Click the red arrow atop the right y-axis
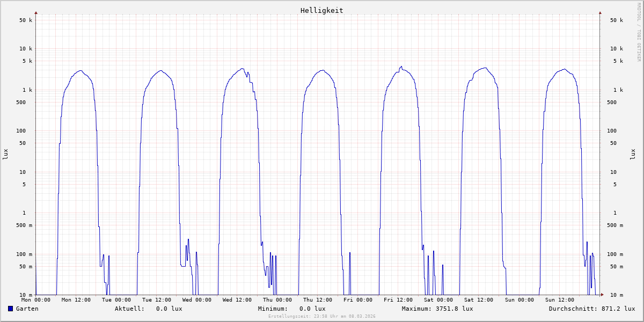The width and height of the screenshot is (644, 322). [600, 12]
